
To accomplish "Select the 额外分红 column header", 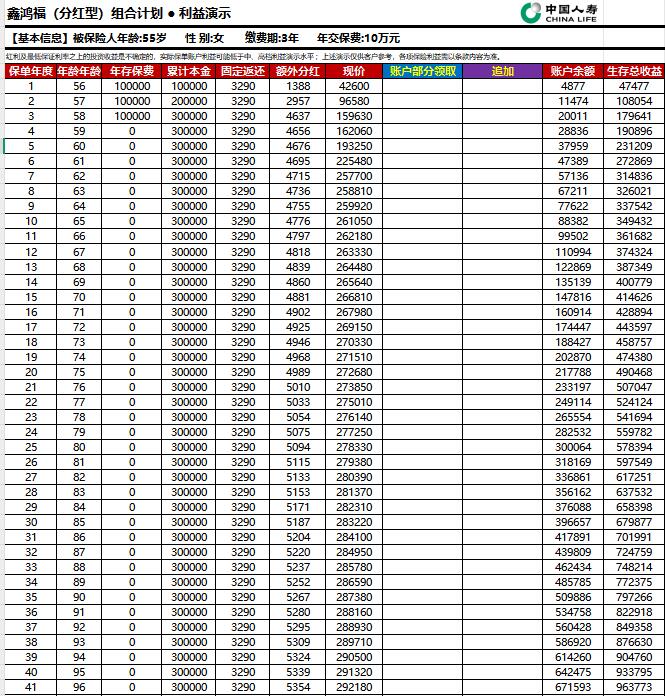I will click(x=298, y=72).
